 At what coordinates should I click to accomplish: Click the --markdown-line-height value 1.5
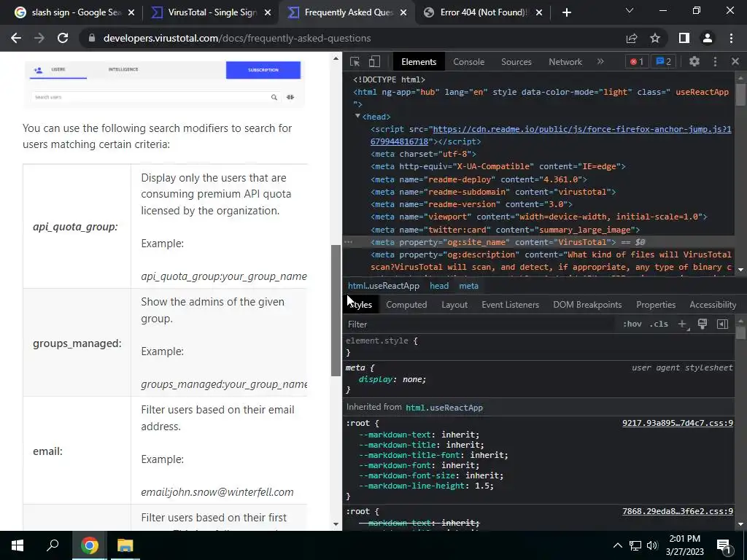[481, 486]
